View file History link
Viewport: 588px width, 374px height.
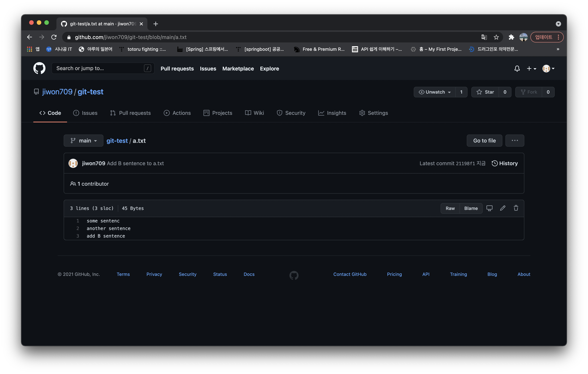pos(504,164)
